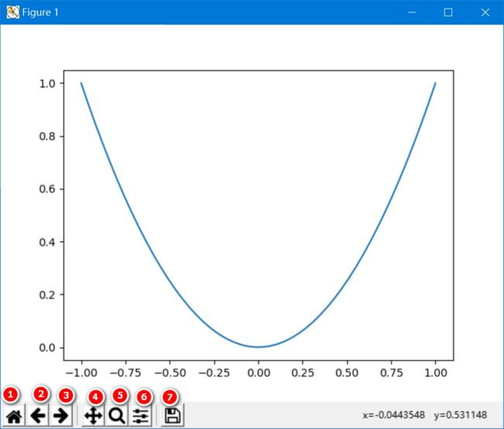Close the Figure 1 window
Viewport: 504px width, 429px height.
(x=485, y=12)
